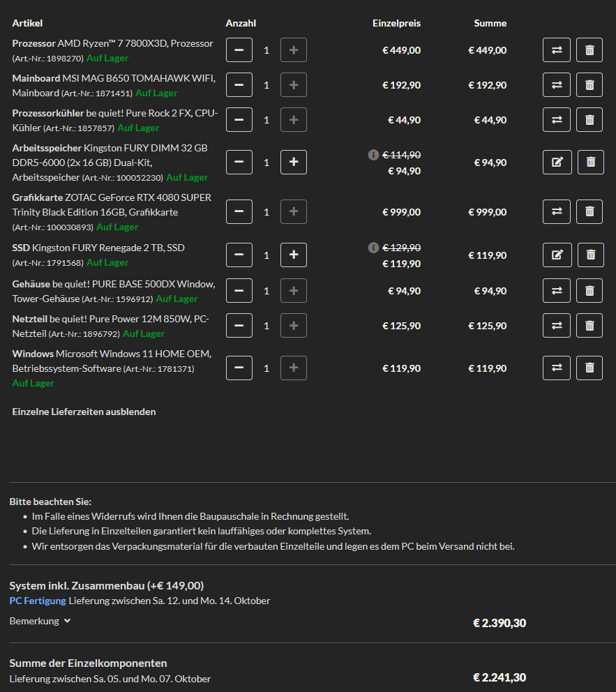Decrease quantity of Windows 11 HOME OEM
This screenshot has height=692, width=616.
[x=239, y=368]
